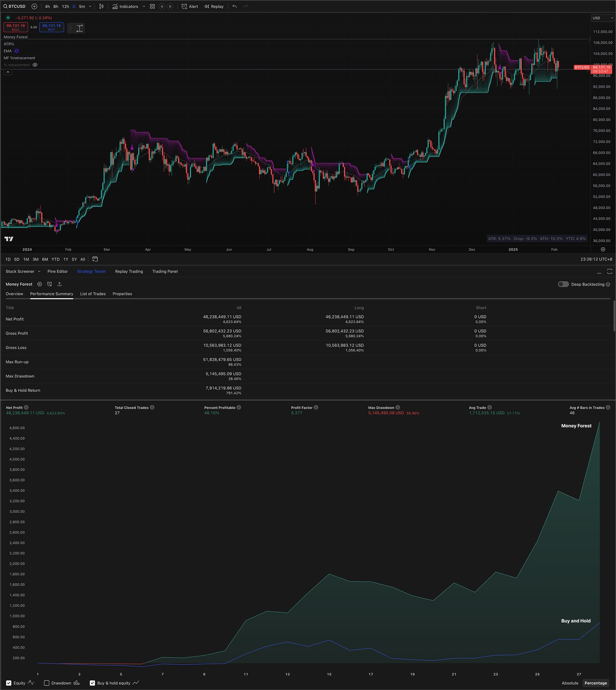Open the Pine Editor tab
Viewport: 616px width, 690px height.
57,271
